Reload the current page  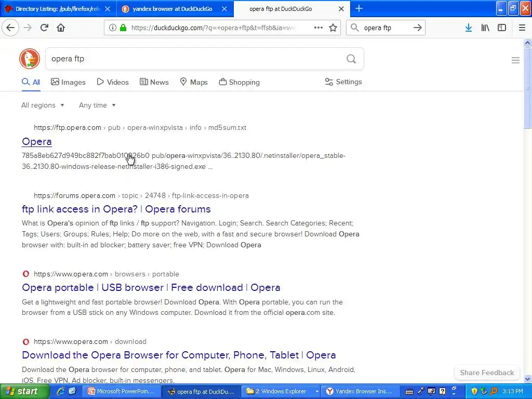[44, 28]
